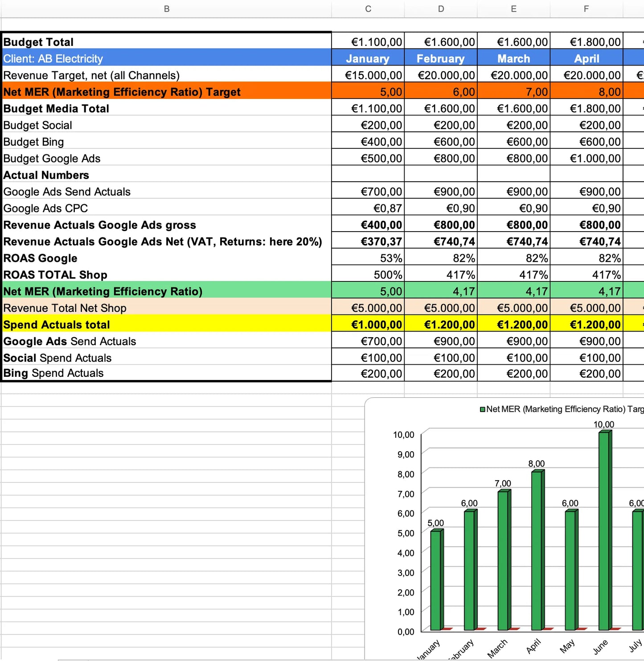Viewport: 644px width, 661px height.
Task: Select column B header
Action: pos(166,9)
